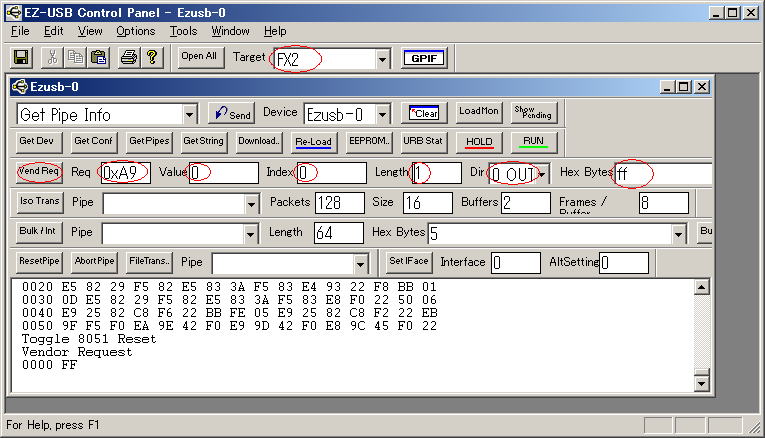
Task: Click the Frames / Buffer field
Action: click(664, 203)
